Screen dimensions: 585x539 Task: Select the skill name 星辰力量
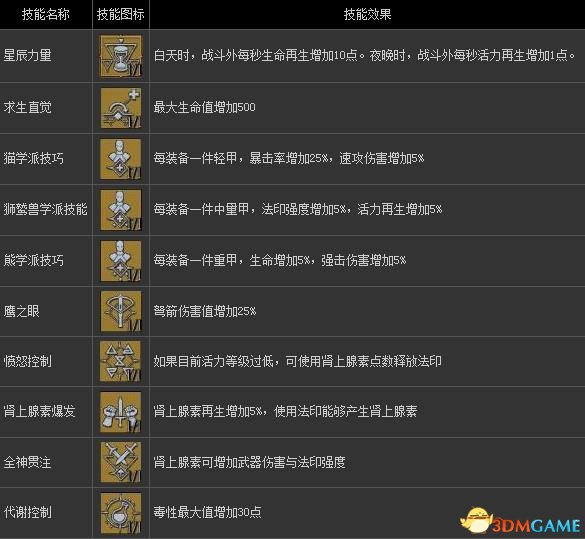coord(28,56)
